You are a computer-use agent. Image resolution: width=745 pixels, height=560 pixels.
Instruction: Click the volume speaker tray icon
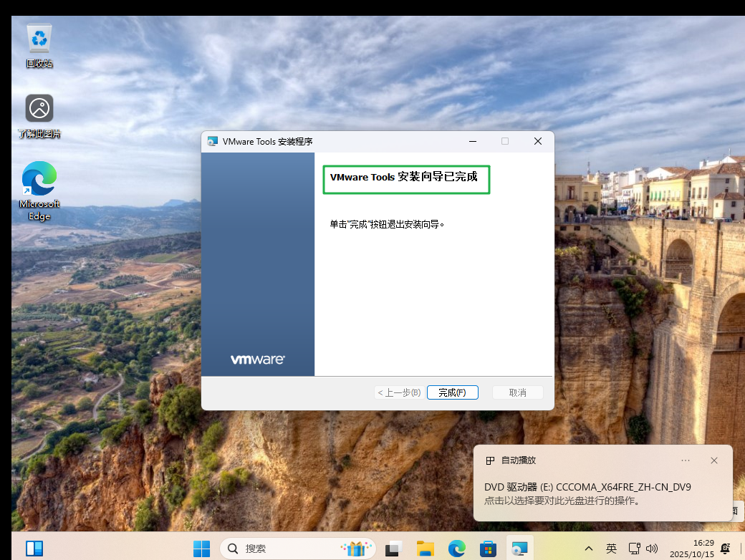pyautogui.click(x=652, y=549)
